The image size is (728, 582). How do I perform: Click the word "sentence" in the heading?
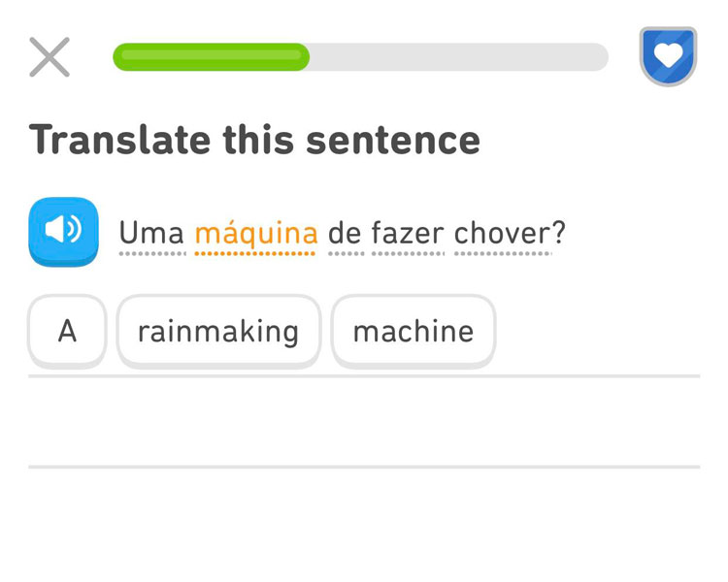[393, 140]
